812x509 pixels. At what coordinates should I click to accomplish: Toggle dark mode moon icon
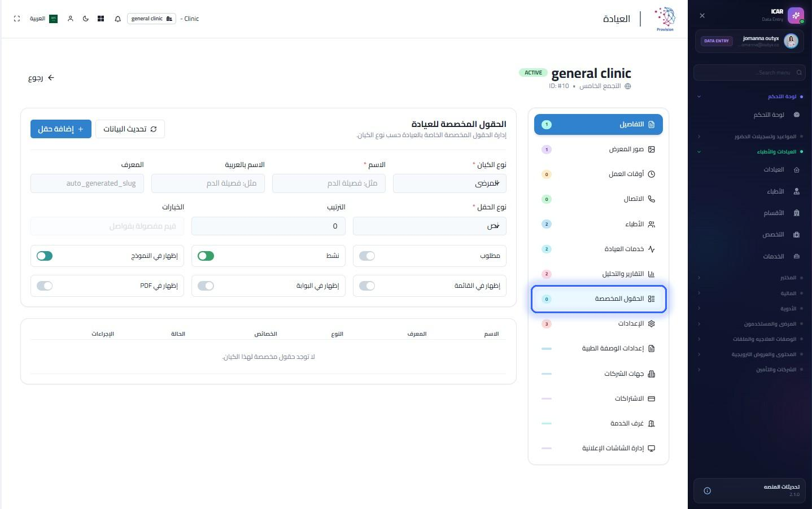[86, 19]
